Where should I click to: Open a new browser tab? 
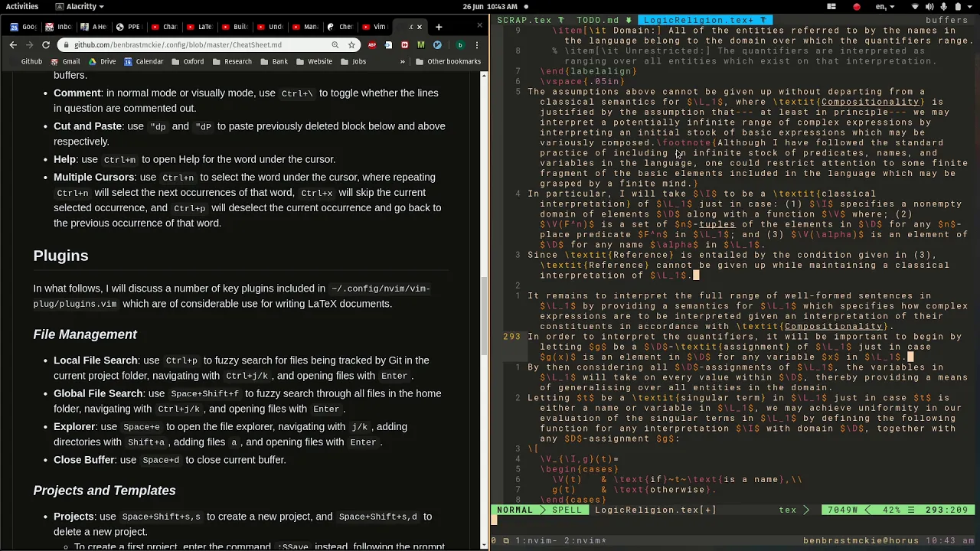(439, 27)
